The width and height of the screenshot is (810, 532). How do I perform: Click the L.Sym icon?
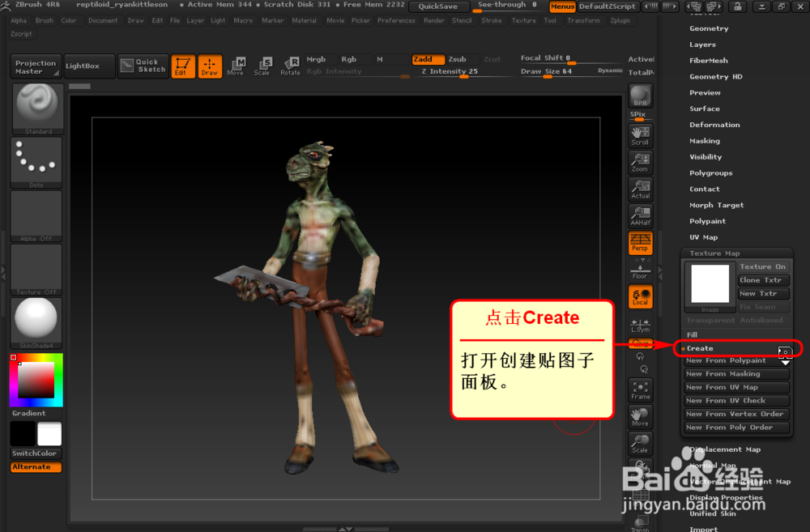click(641, 325)
